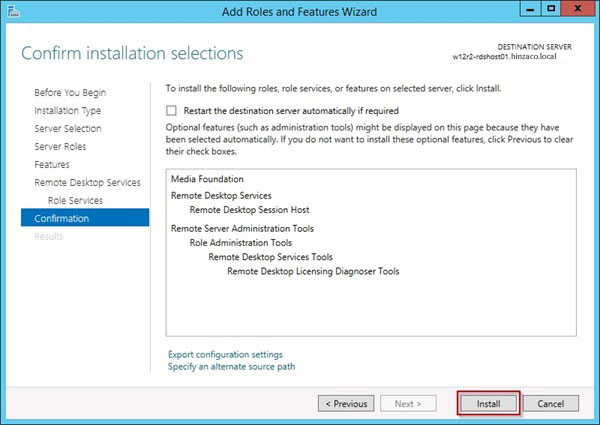Select the Confirmation step

pyautogui.click(x=61, y=219)
